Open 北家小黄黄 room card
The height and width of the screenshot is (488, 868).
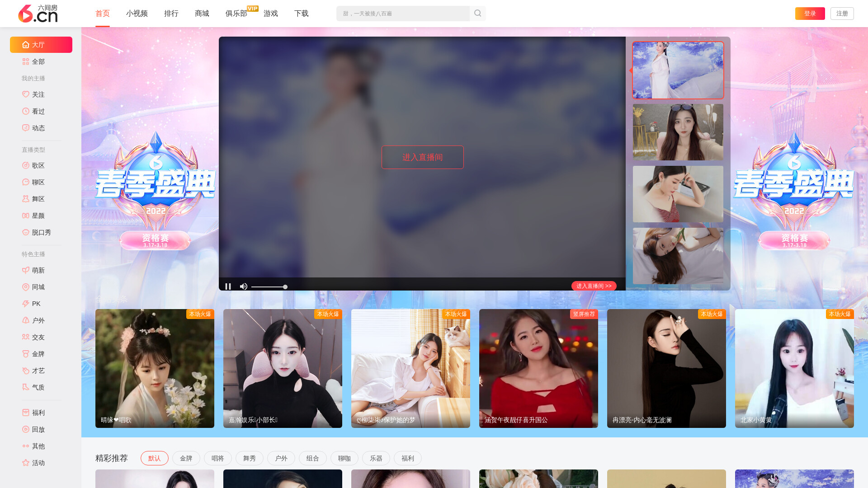(x=794, y=368)
